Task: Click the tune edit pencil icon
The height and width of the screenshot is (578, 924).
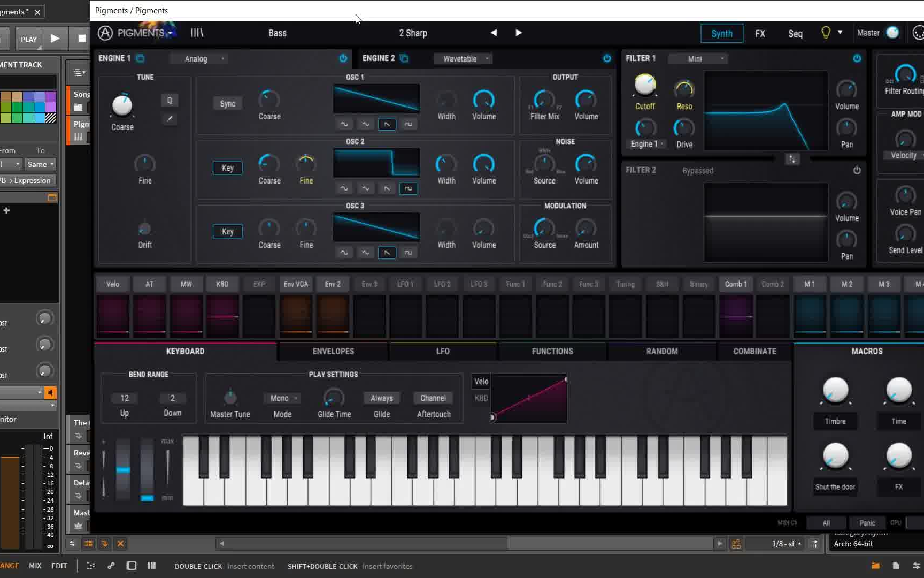Action: [170, 119]
